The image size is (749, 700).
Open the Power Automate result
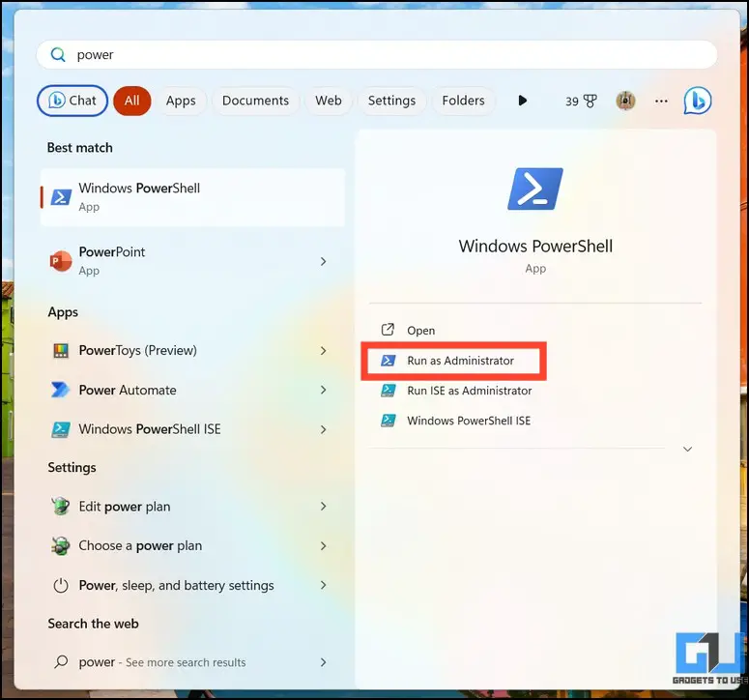click(x=192, y=390)
